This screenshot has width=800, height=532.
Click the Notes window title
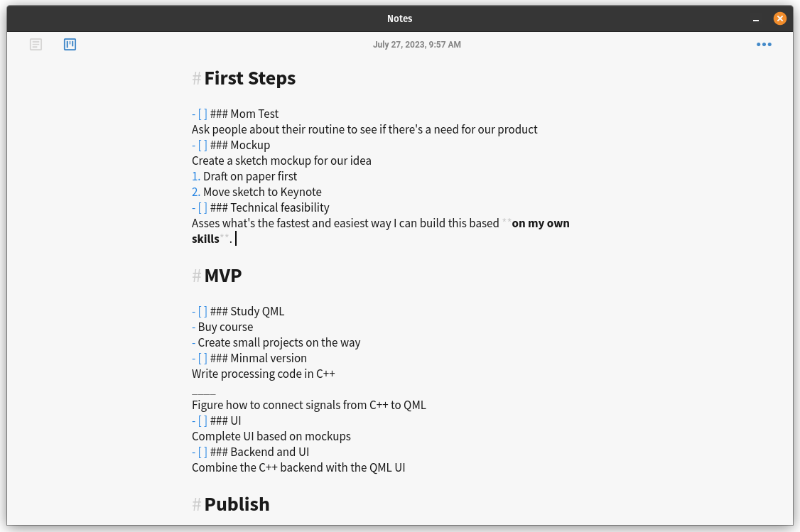pyautogui.click(x=399, y=18)
